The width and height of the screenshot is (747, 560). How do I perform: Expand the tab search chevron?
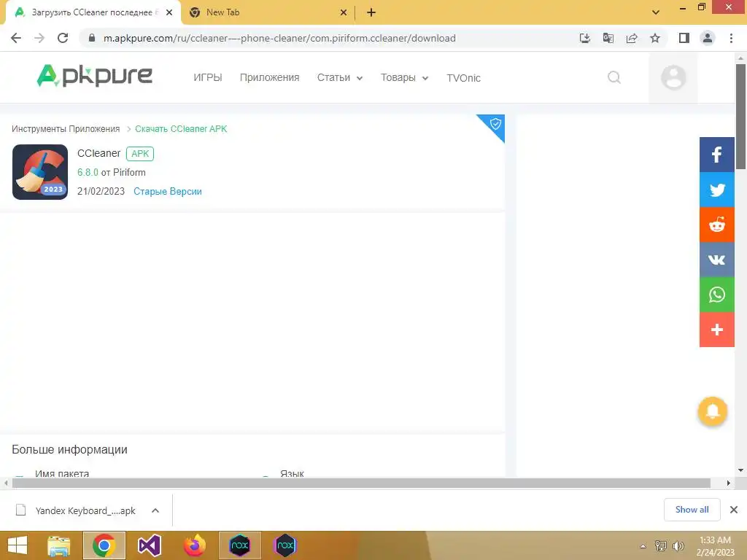(x=656, y=12)
